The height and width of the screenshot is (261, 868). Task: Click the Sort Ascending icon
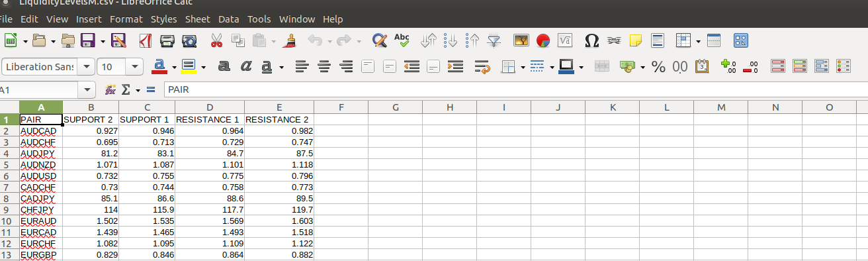(x=451, y=41)
